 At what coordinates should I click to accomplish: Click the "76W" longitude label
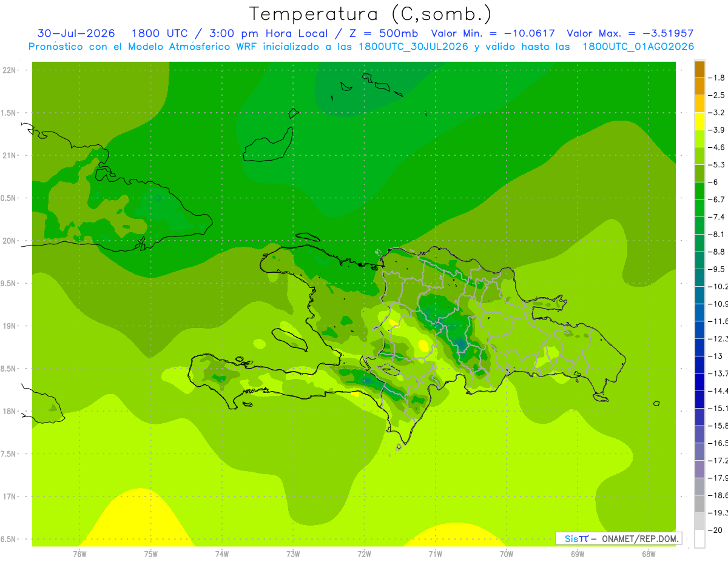click(79, 554)
